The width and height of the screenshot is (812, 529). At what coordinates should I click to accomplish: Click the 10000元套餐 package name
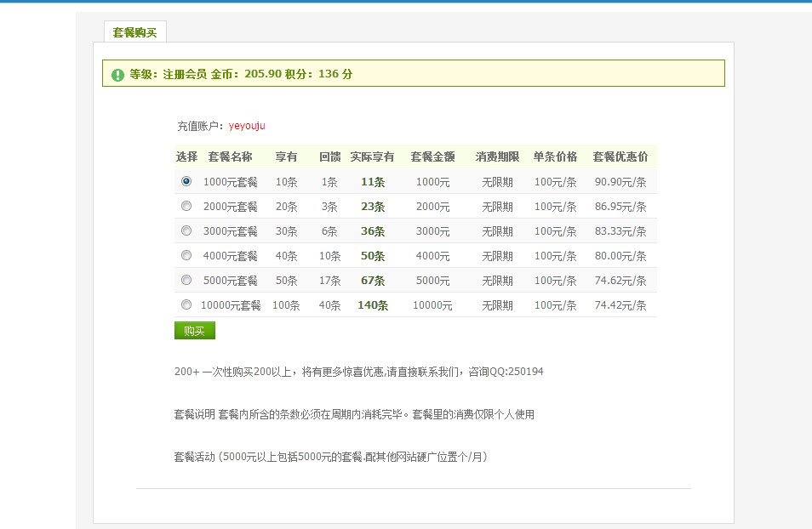(x=231, y=305)
